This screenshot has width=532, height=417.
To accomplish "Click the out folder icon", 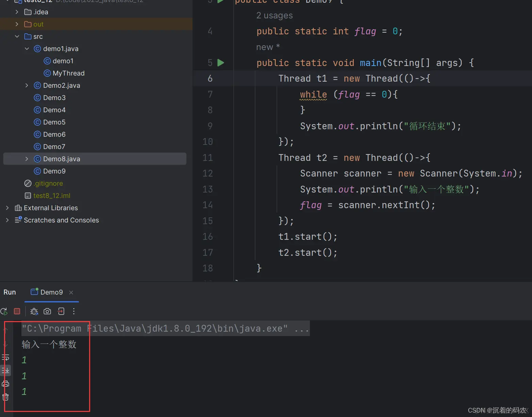I will 28,24.
